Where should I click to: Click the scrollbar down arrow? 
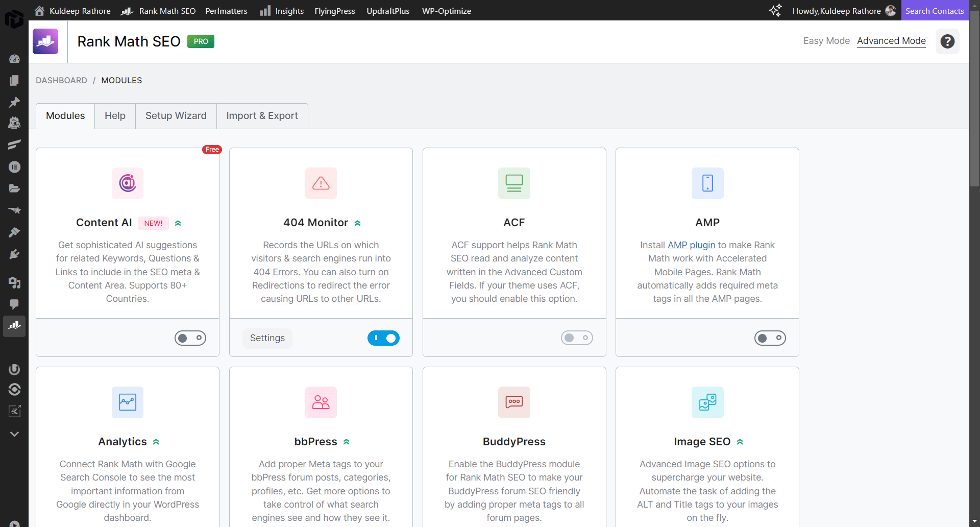click(x=975, y=521)
